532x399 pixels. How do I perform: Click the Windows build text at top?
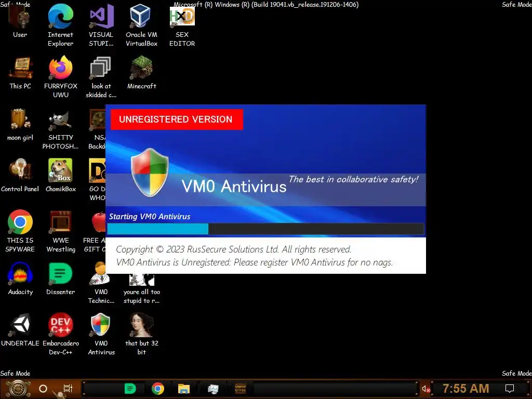coord(266,4)
